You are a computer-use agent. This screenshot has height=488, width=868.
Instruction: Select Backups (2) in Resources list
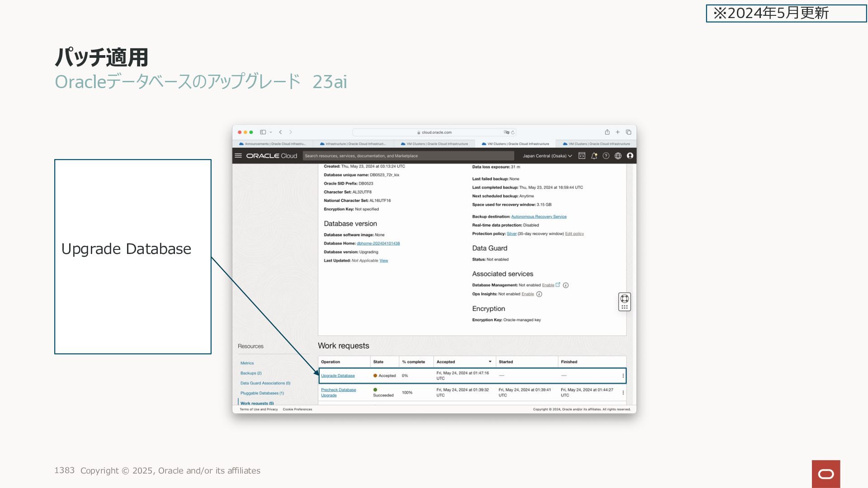(x=251, y=373)
